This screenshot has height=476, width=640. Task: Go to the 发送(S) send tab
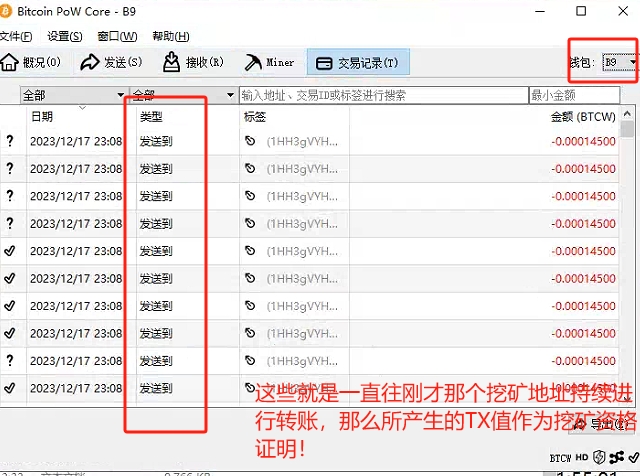coord(111,62)
